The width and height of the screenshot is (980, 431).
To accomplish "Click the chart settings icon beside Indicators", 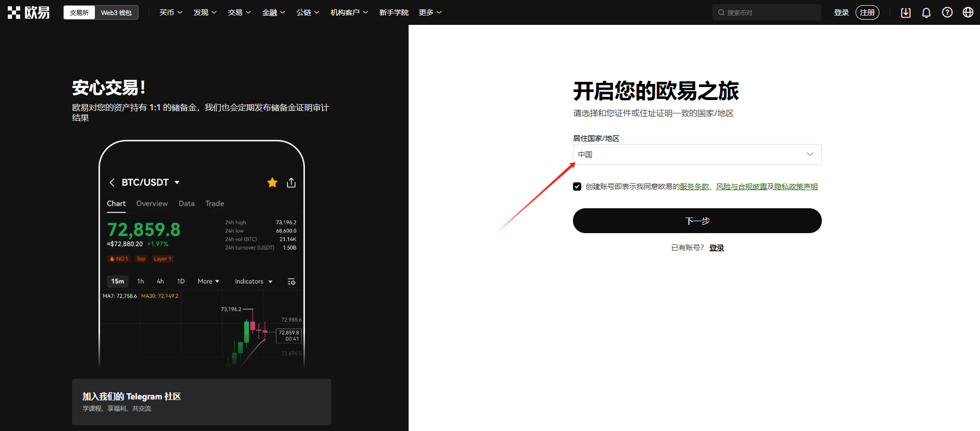I will coord(291,281).
